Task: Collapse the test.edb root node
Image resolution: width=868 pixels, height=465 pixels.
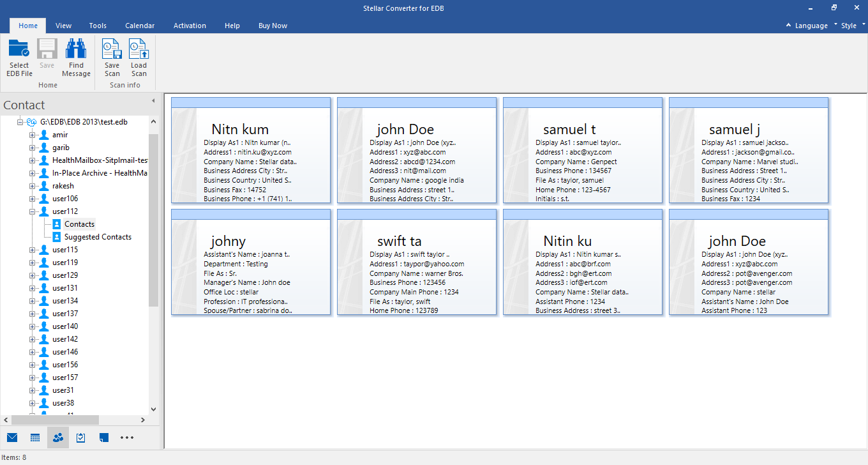Action: pyautogui.click(x=20, y=122)
